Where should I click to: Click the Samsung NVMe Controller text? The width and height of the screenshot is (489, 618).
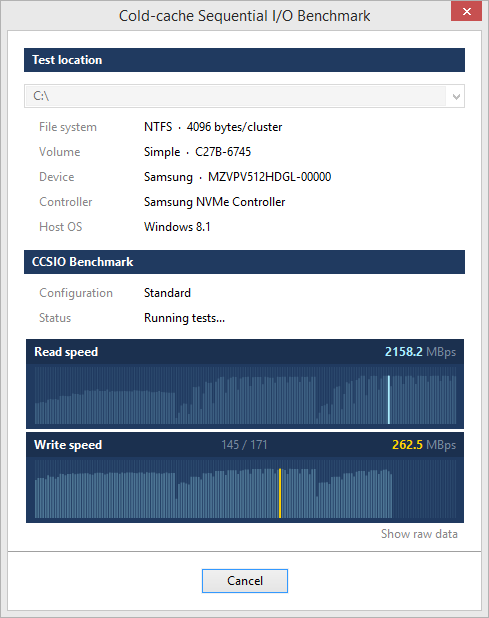coord(214,202)
